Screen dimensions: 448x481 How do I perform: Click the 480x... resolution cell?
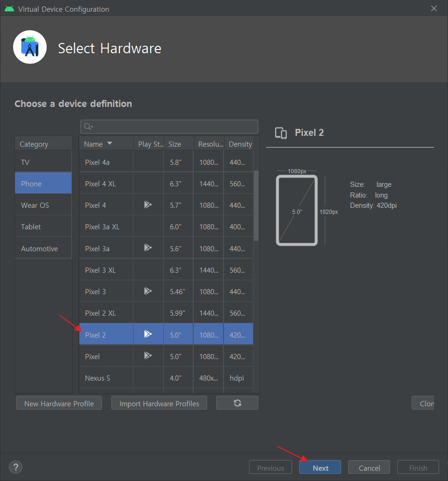point(209,378)
